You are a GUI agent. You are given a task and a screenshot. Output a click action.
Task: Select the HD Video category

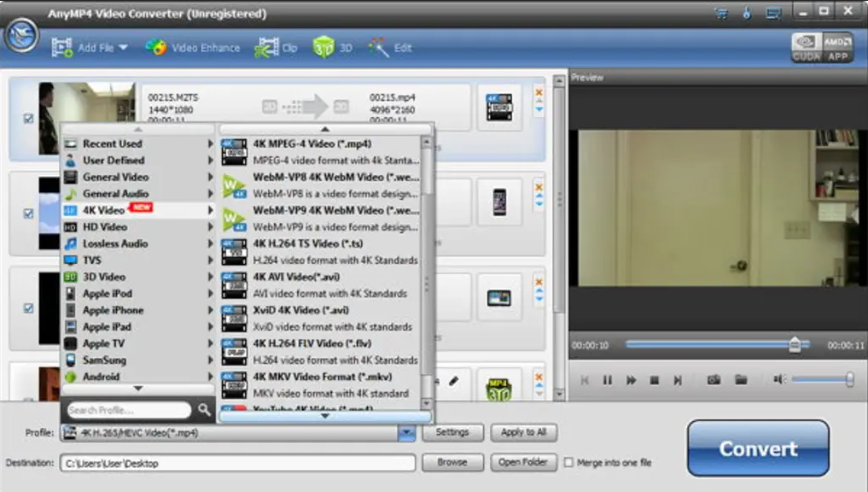point(138,226)
